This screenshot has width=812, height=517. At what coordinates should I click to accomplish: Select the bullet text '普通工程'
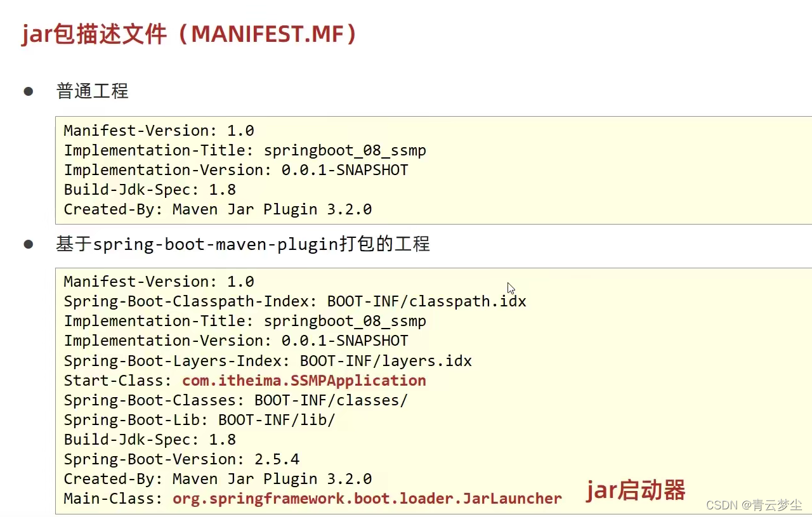coord(93,91)
